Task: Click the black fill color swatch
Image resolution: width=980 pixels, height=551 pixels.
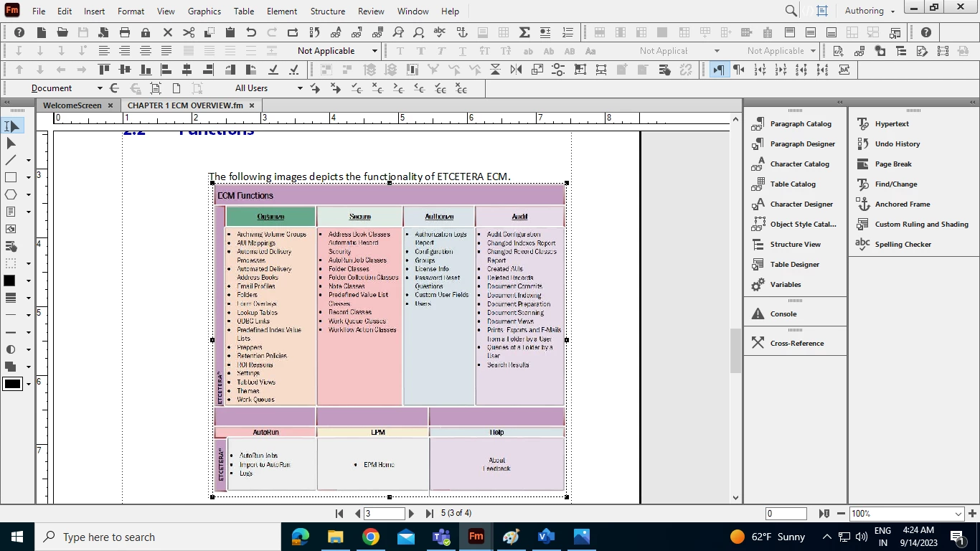Action: (x=10, y=281)
